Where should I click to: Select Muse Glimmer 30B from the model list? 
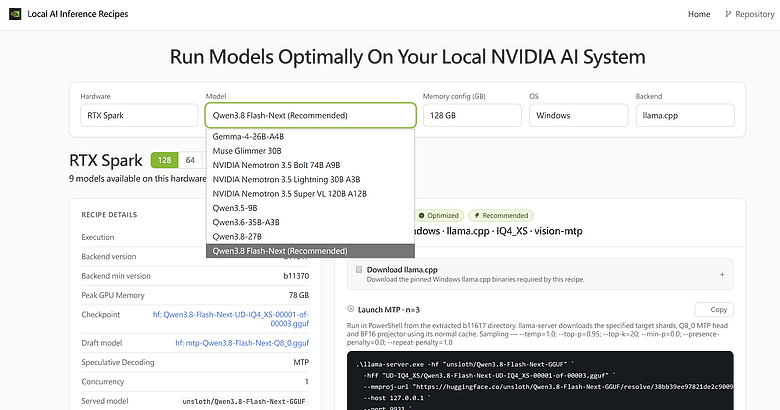[310, 151]
